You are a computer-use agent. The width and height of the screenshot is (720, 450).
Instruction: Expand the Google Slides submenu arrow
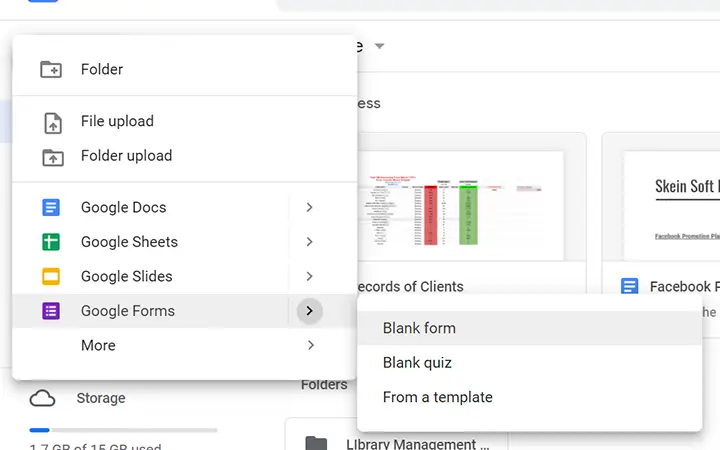(309, 276)
